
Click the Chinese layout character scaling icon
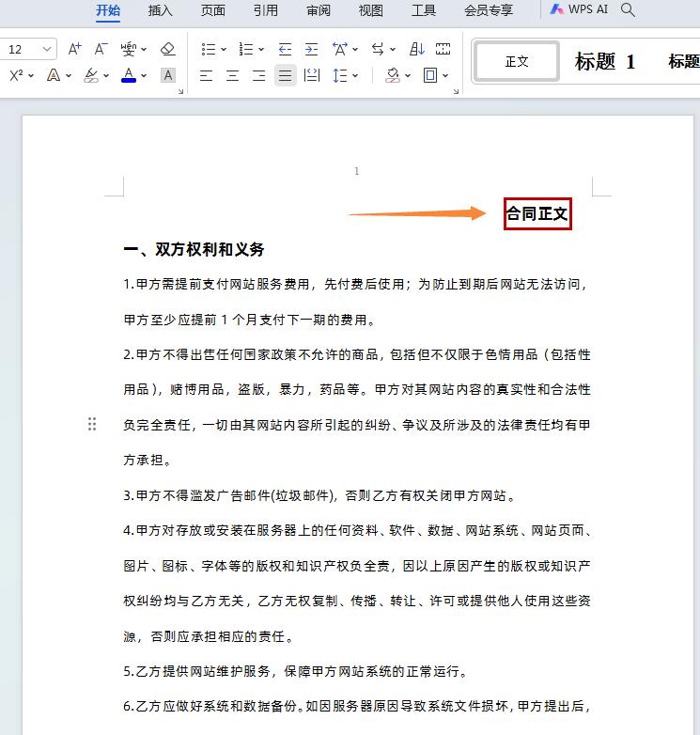click(x=340, y=49)
